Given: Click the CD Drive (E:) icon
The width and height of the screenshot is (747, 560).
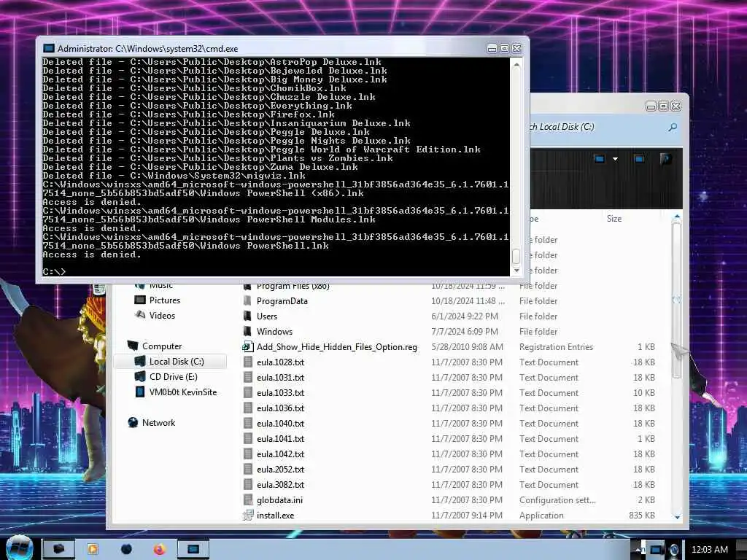Looking at the screenshot, I should click(140, 377).
